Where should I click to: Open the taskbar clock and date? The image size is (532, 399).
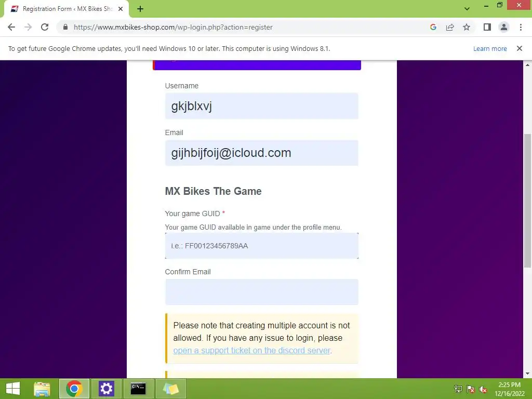[x=509, y=389]
